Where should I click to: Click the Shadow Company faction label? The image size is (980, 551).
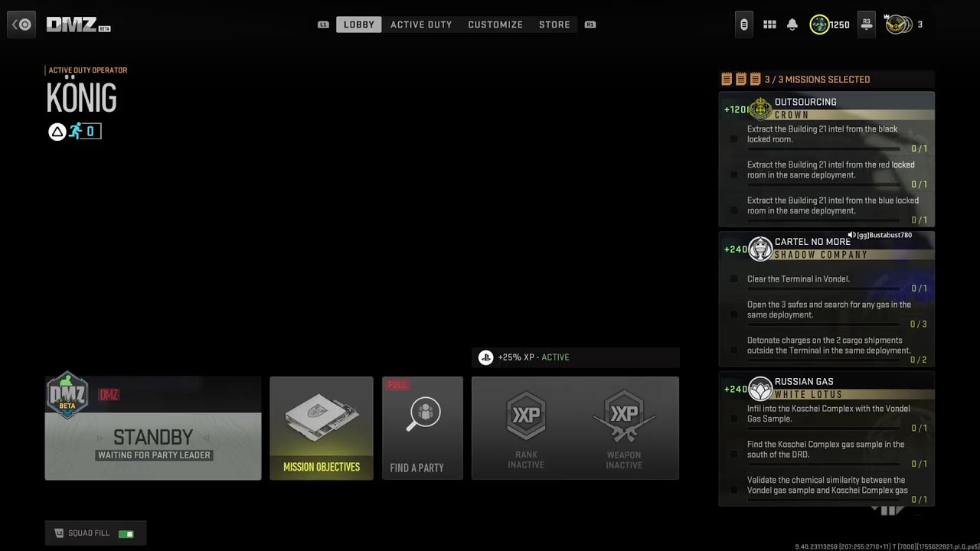coord(821,255)
